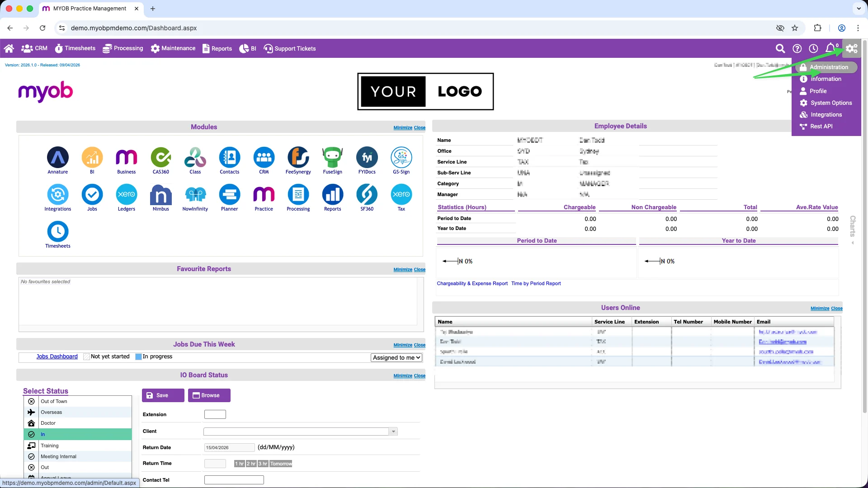Viewport: 868px width, 488px height.
Task: Click into the Extension input field
Action: (x=215, y=414)
